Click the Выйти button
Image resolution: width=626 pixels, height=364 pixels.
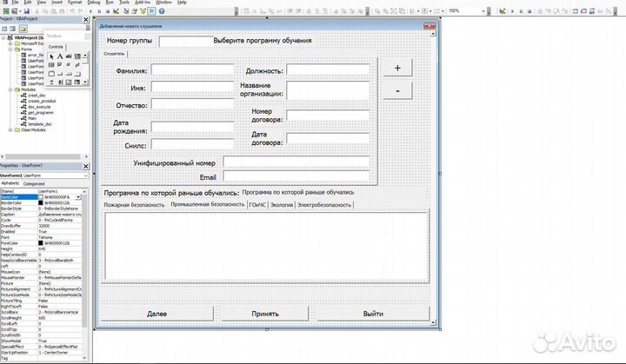pyautogui.click(x=373, y=313)
